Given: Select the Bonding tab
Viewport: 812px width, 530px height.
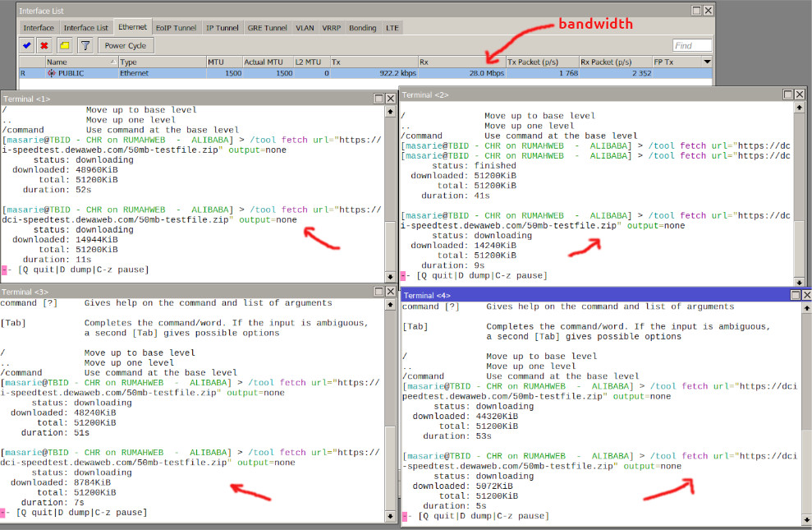Looking at the screenshot, I should click(x=362, y=27).
